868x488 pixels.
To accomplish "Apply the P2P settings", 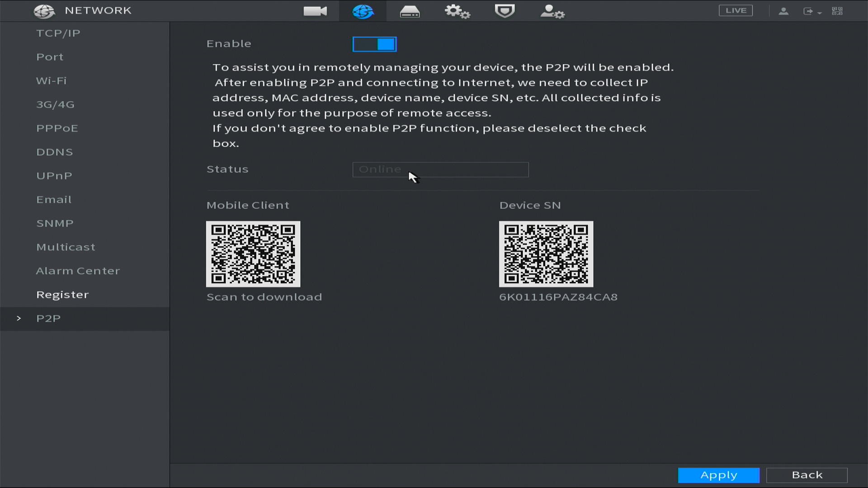I will click(x=719, y=475).
